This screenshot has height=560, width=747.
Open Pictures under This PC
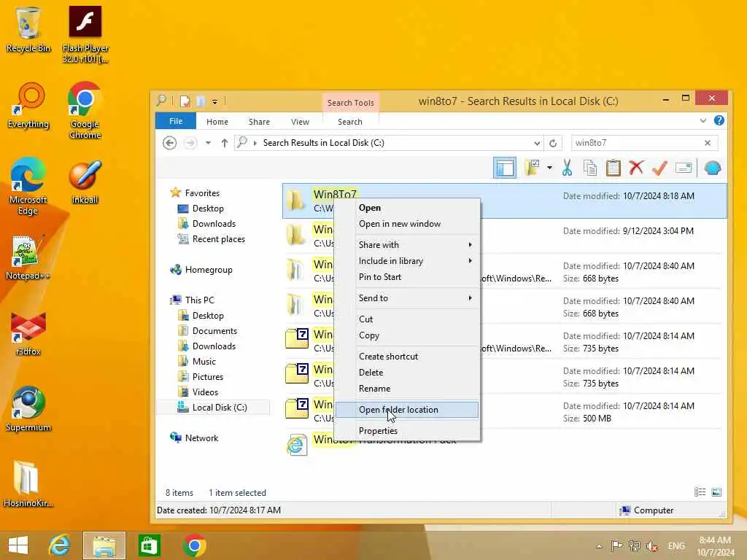[208, 377]
